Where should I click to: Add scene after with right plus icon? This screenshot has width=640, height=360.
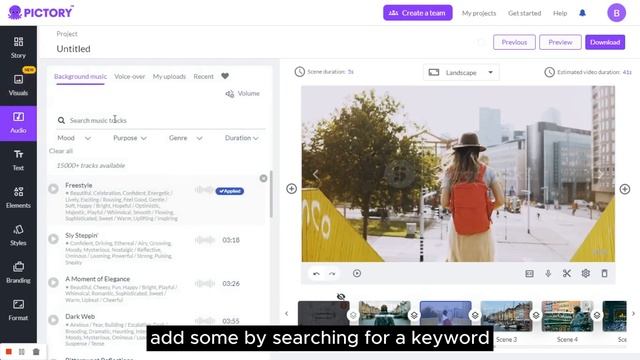624,189
